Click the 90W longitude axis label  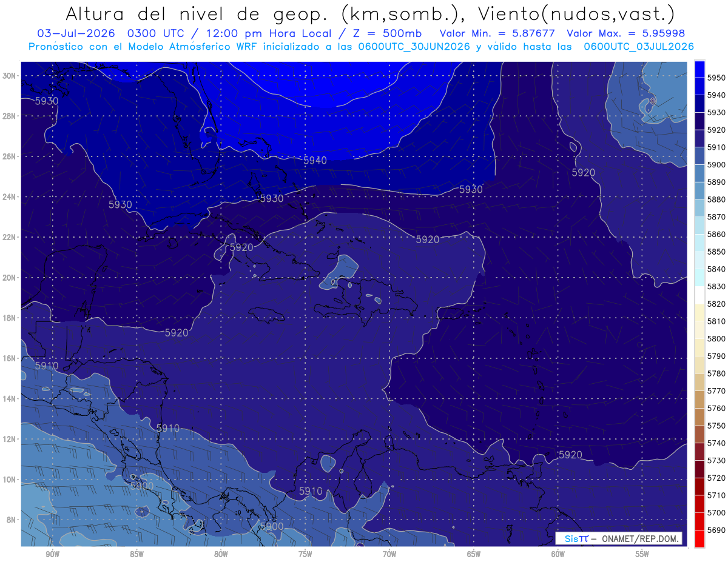(x=52, y=554)
